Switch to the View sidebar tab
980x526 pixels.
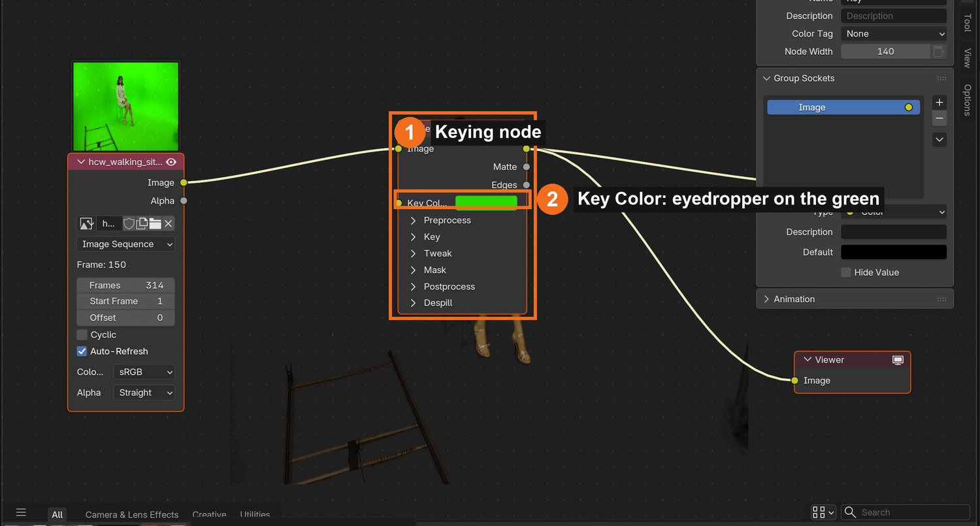click(x=968, y=58)
